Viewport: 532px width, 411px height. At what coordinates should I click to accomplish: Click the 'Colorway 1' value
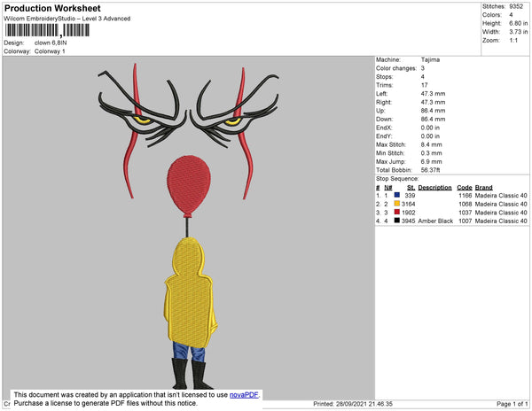click(50, 51)
